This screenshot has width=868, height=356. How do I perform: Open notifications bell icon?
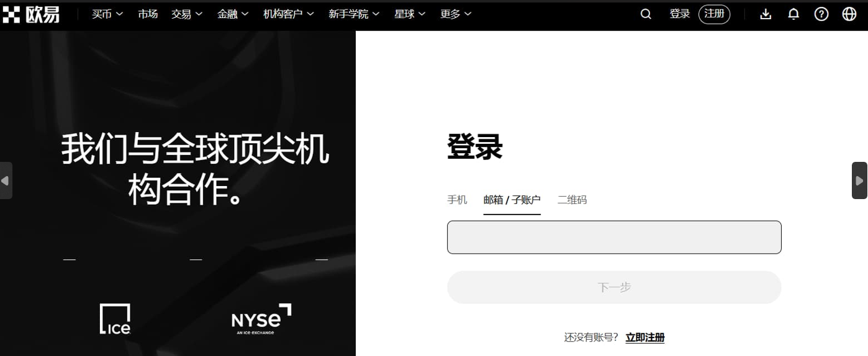[x=793, y=14]
